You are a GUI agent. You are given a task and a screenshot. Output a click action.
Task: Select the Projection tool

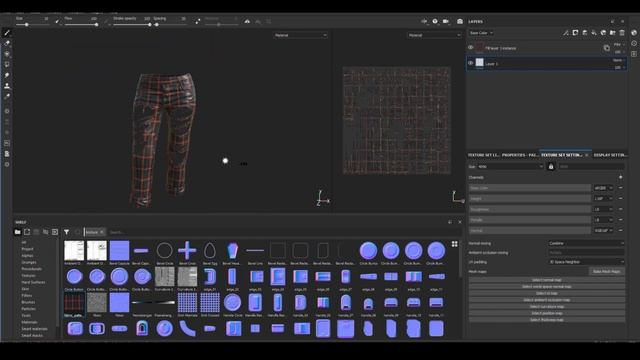(x=7, y=54)
